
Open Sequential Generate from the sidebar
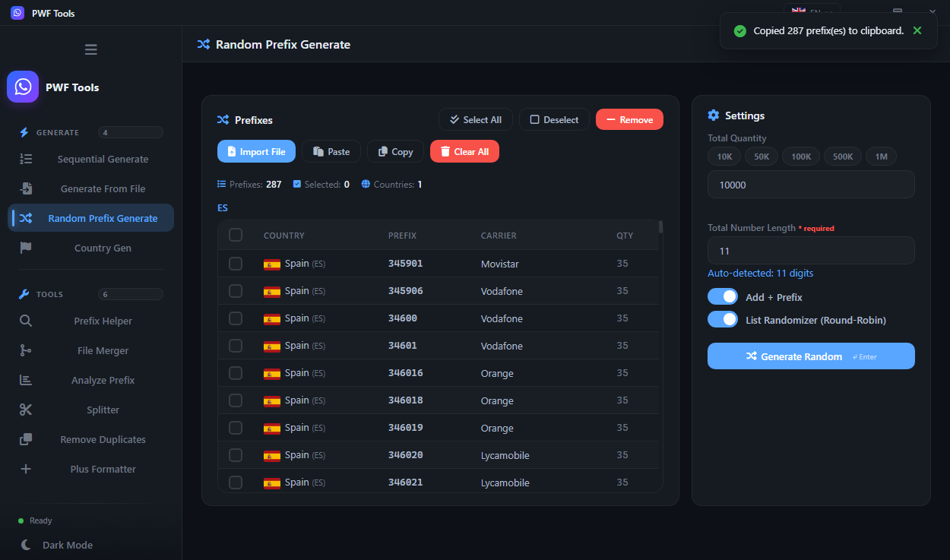point(91,159)
